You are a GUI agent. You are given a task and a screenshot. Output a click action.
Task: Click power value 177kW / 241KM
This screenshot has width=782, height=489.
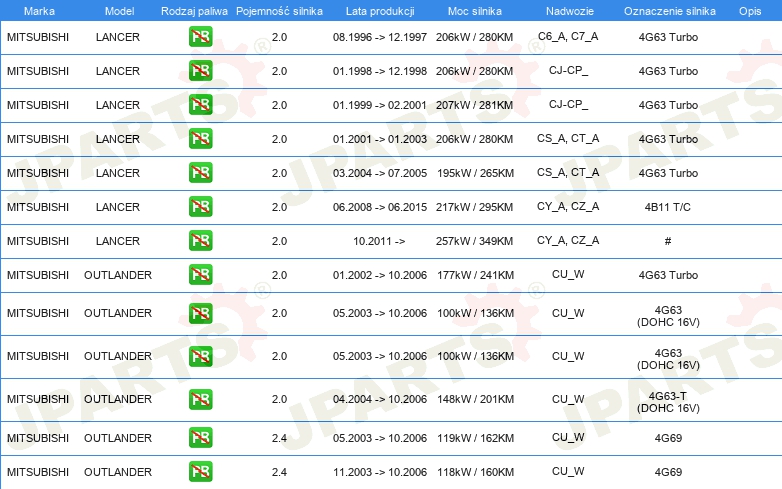tap(475, 275)
